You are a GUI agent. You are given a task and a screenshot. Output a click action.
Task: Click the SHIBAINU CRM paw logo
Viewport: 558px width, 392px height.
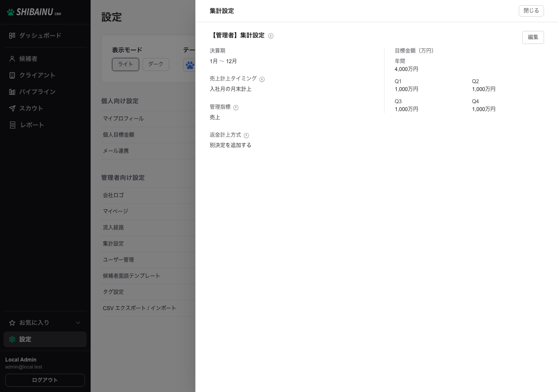click(x=34, y=12)
